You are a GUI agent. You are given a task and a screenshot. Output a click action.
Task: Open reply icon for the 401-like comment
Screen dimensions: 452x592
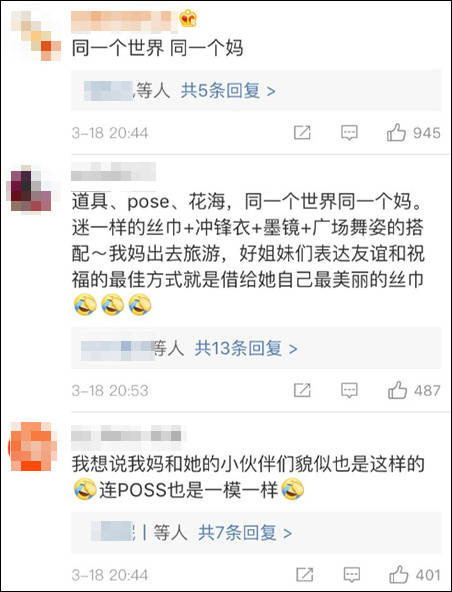pyautogui.click(x=352, y=575)
